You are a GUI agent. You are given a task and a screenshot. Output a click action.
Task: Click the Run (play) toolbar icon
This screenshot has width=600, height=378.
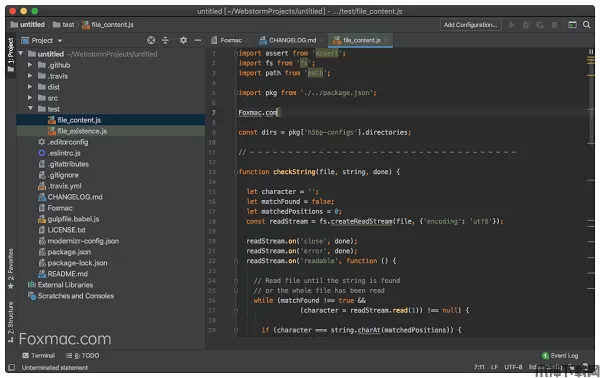pyautogui.click(x=512, y=25)
